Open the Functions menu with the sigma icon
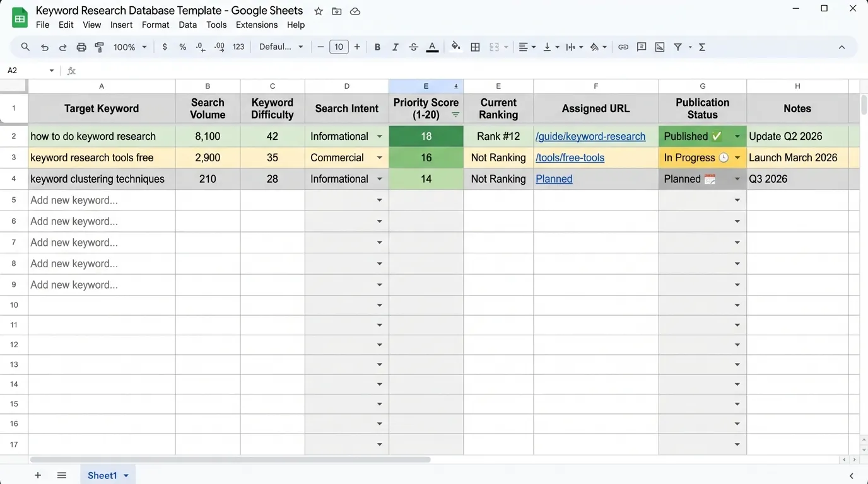Screen dimensions: 868x484 (701, 47)
